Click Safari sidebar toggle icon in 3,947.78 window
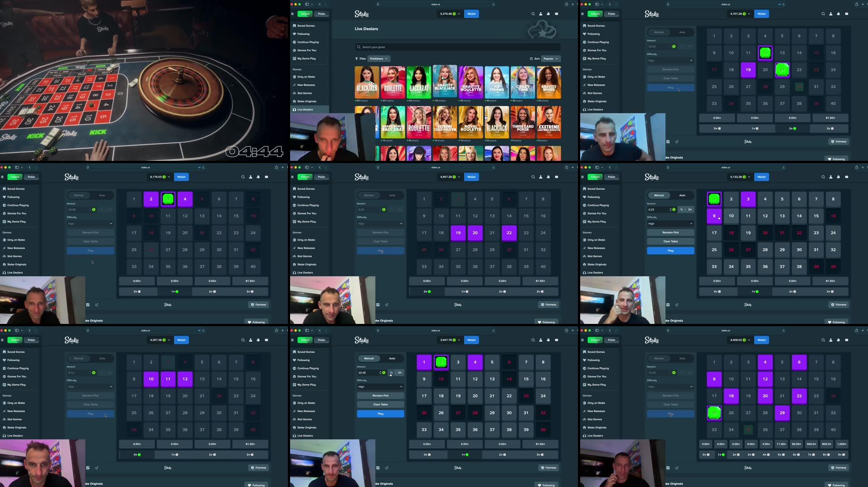This screenshot has height=487, width=868. pos(307,330)
